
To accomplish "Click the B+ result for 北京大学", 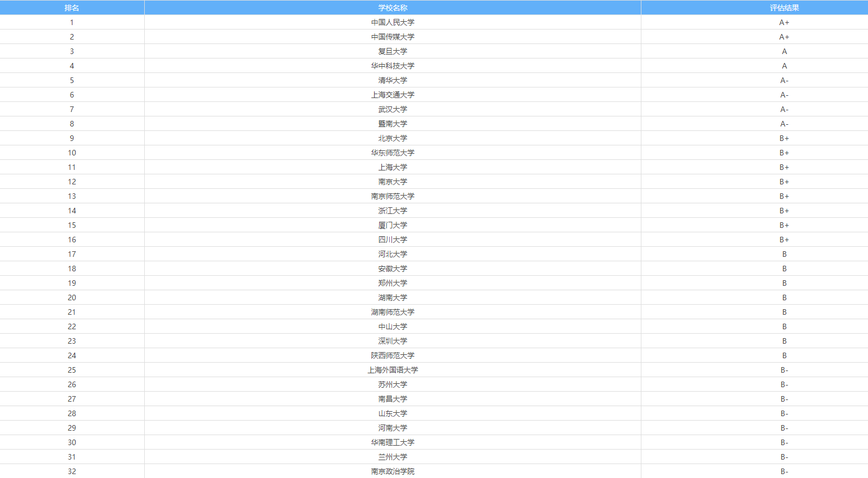I will click(784, 138).
